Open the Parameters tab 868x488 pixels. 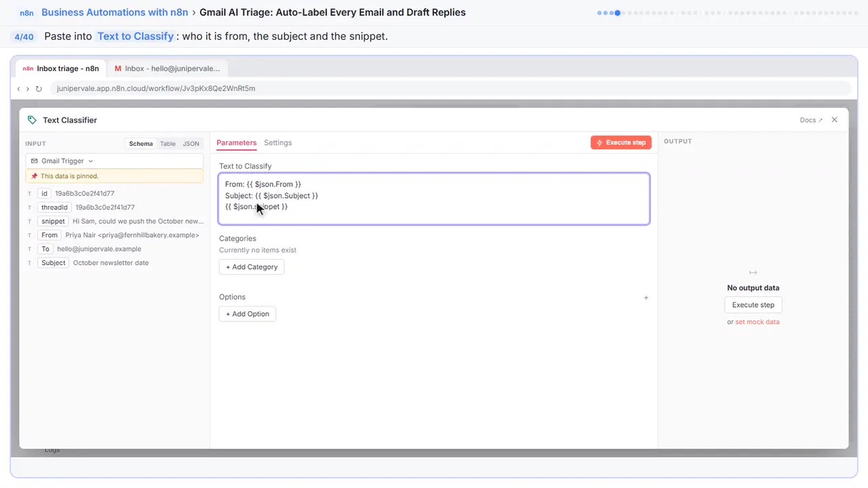point(237,143)
